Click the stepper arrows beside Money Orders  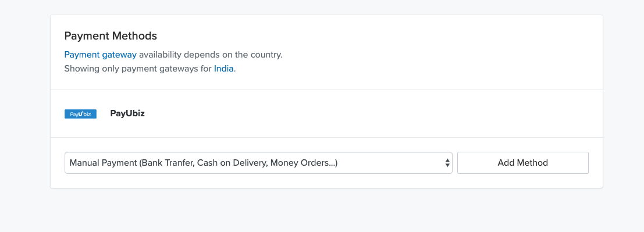coord(447,163)
